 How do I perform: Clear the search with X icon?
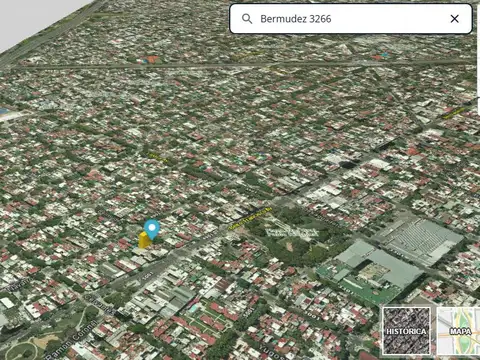tap(454, 19)
